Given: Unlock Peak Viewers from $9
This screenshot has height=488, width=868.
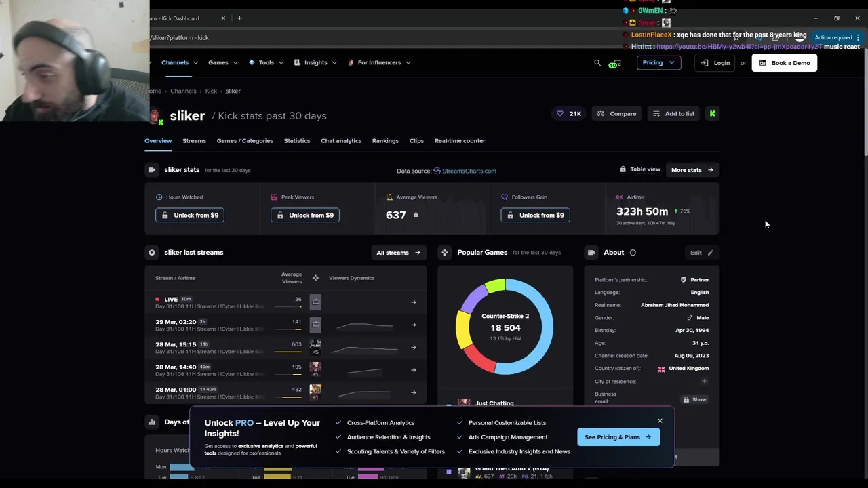Looking at the screenshot, I should [305, 216].
